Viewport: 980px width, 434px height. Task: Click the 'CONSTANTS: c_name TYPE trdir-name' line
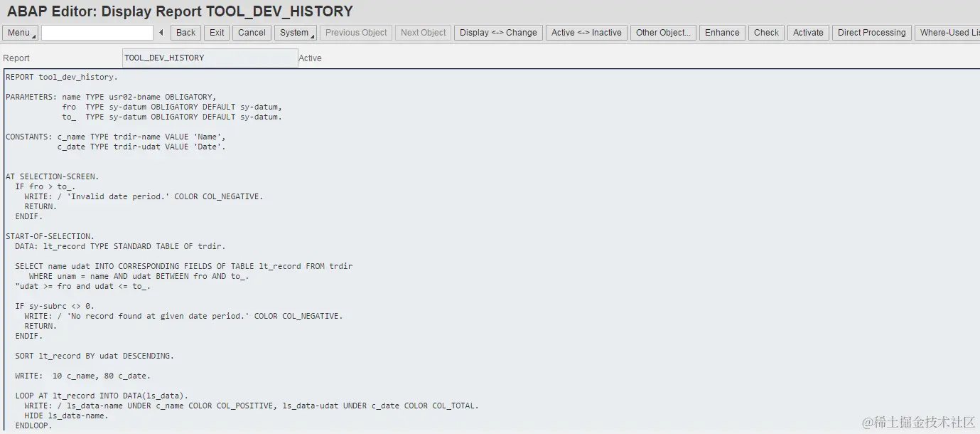point(116,137)
